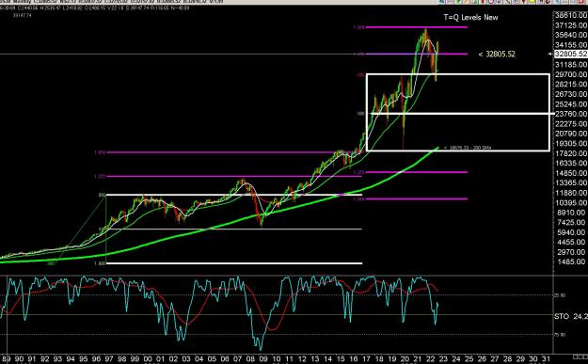Select the 200 SMA value label
Viewport: 588px width, 364px height.
(x=468, y=148)
